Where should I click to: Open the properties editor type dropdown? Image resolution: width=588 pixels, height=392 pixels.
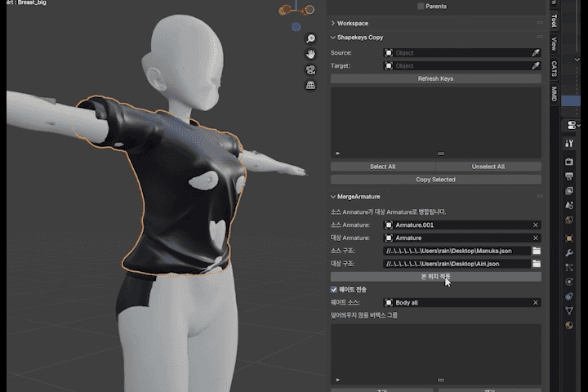pos(572,125)
